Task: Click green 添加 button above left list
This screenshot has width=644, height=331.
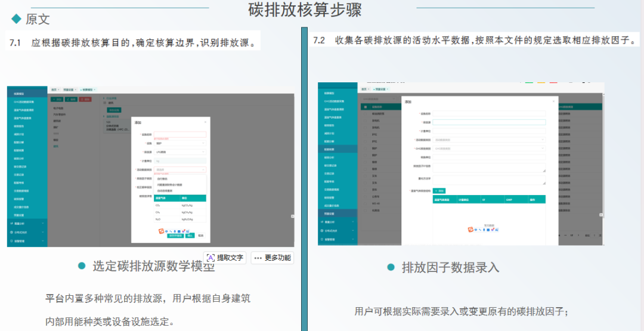Action: (57, 100)
